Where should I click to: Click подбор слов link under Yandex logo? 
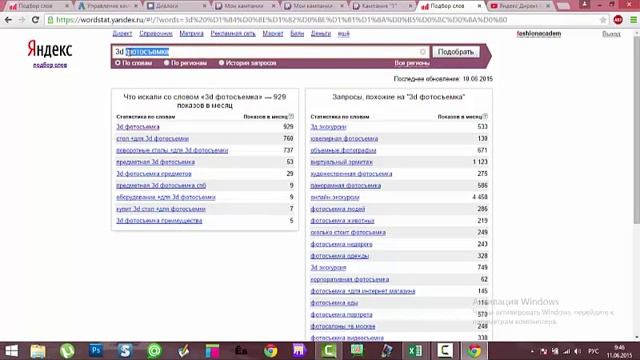(x=50, y=65)
